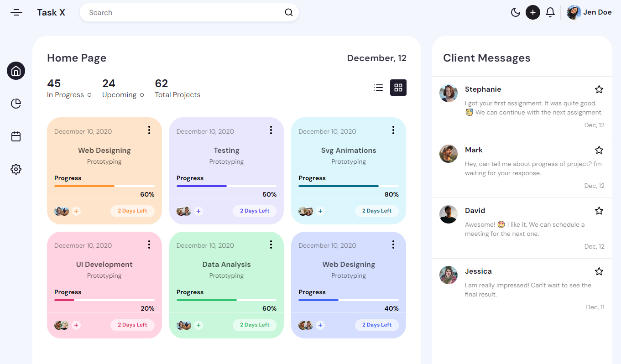Image resolution: width=621 pixels, height=364 pixels.
Task: Go to Home in the sidebar
Action: [16, 71]
